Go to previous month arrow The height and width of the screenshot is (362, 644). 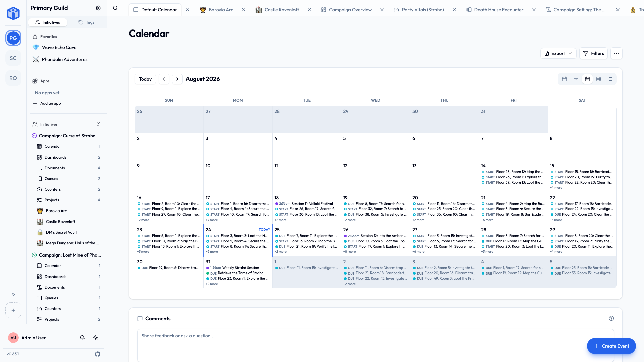coord(164,79)
